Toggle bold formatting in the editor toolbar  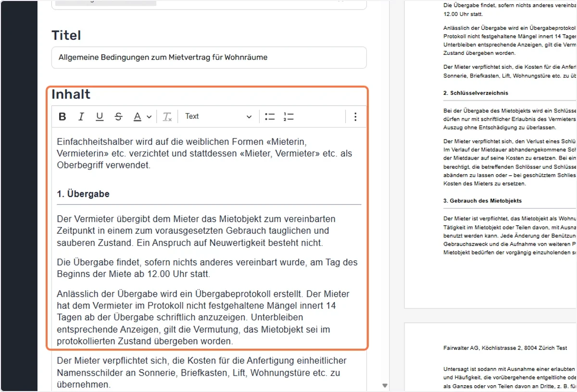click(63, 116)
